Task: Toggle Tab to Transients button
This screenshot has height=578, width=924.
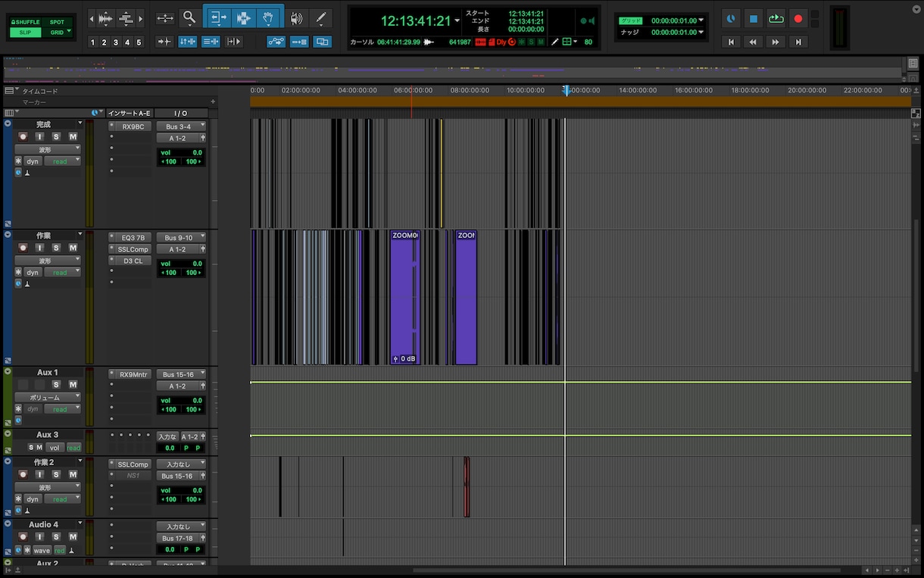Action: point(164,42)
